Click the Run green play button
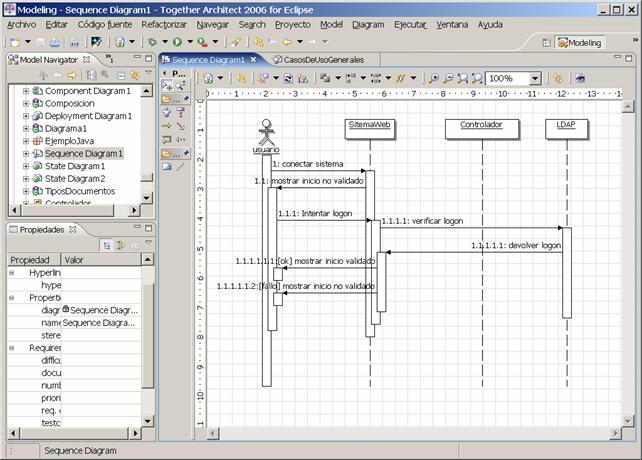This screenshot has height=460, width=642. point(177,43)
